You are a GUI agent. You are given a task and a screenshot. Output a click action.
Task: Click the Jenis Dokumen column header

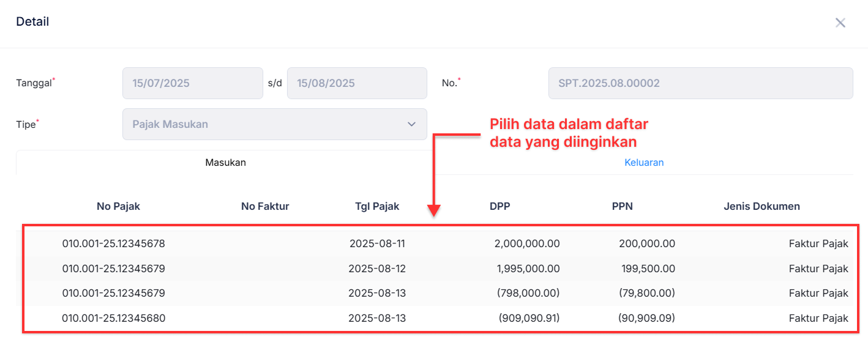tap(761, 206)
